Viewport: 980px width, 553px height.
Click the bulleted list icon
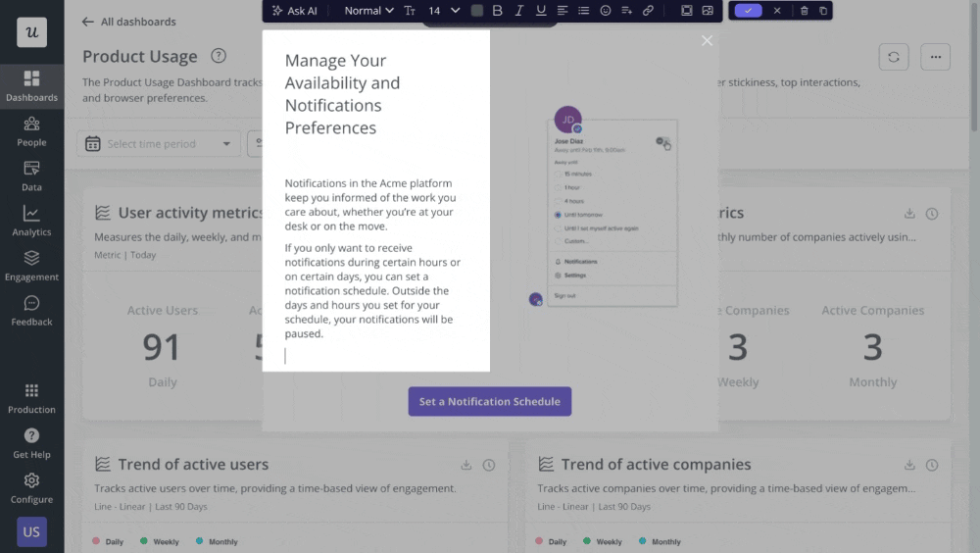[584, 11]
